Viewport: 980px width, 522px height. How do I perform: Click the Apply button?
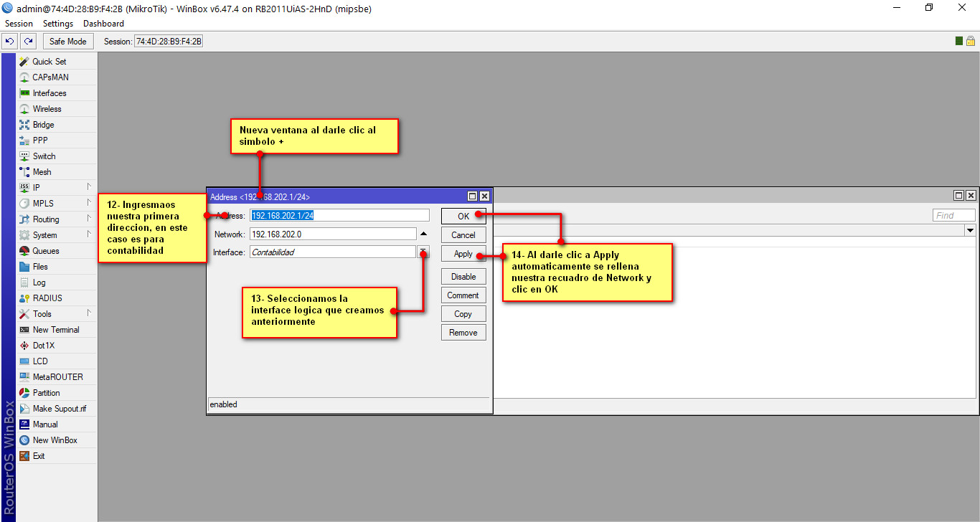tap(463, 254)
